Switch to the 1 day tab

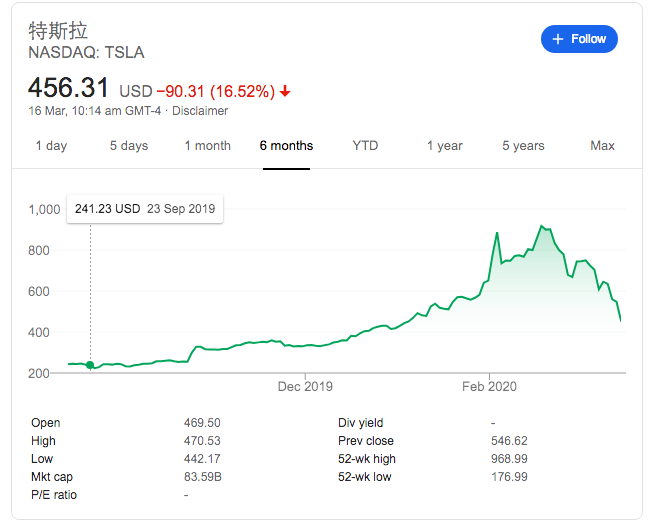[51, 146]
